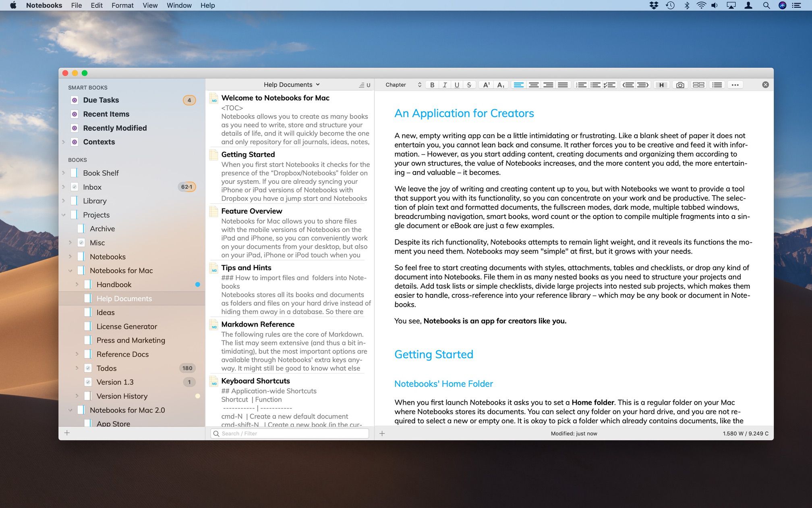Add new document with editor plus button
Image resolution: width=812 pixels, height=508 pixels.
click(x=382, y=433)
